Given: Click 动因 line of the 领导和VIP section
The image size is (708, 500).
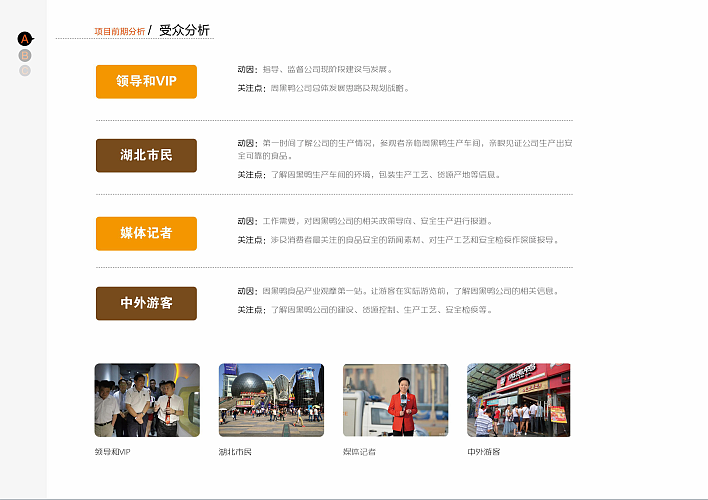Looking at the screenshot, I should 315,70.
